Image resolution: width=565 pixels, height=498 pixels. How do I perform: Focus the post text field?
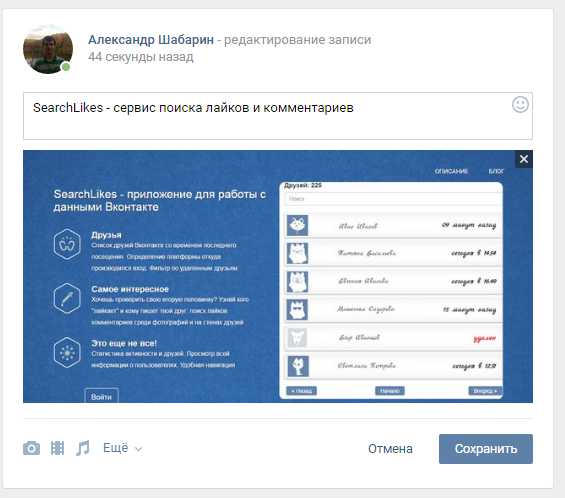pos(278,116)
